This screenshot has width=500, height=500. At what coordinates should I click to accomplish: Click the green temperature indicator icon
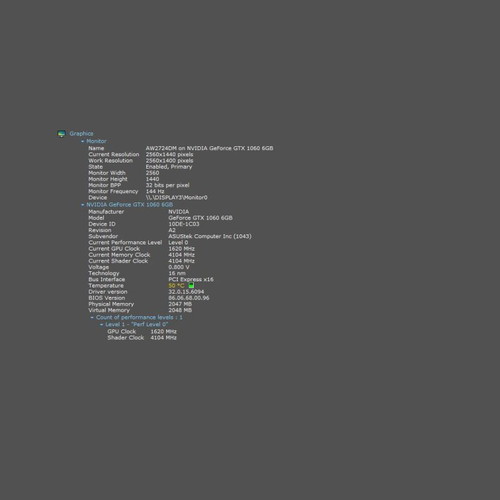[191, 285]
